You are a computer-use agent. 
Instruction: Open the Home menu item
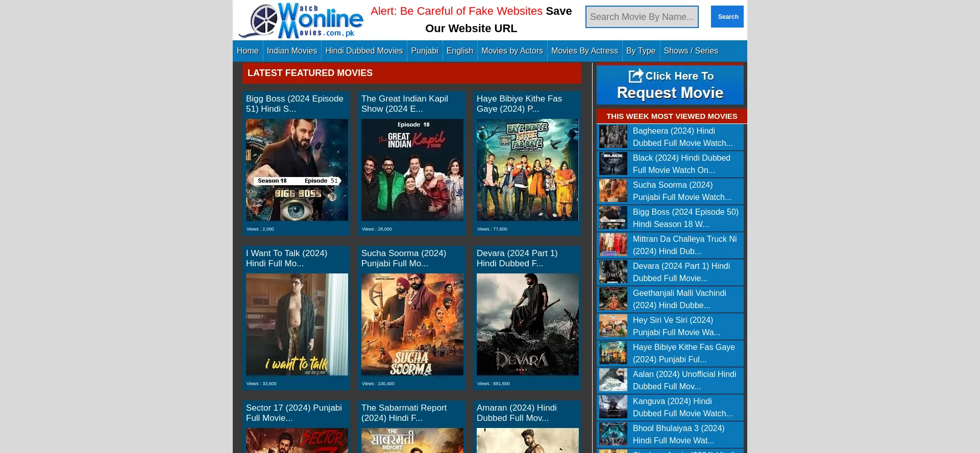click(x=248, y=51)
